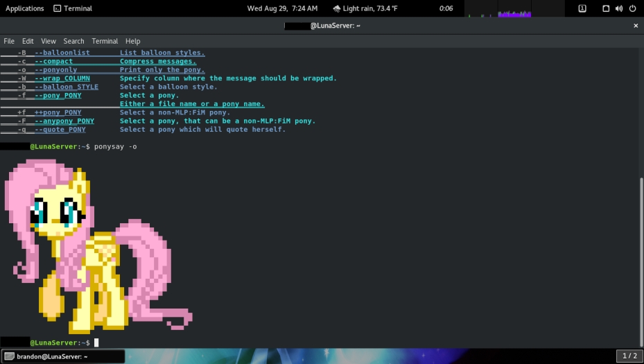This screenshot has height=364, width=644.
Task: Click the 0:06 timer indicator
Action: point(446,8)
